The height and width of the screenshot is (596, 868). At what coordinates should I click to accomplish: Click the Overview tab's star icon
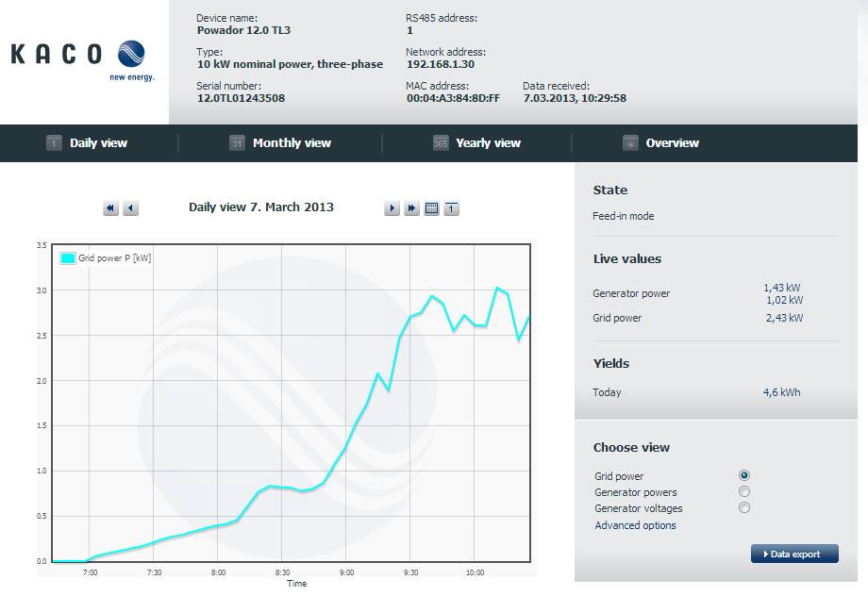click(x=630, y=143)
